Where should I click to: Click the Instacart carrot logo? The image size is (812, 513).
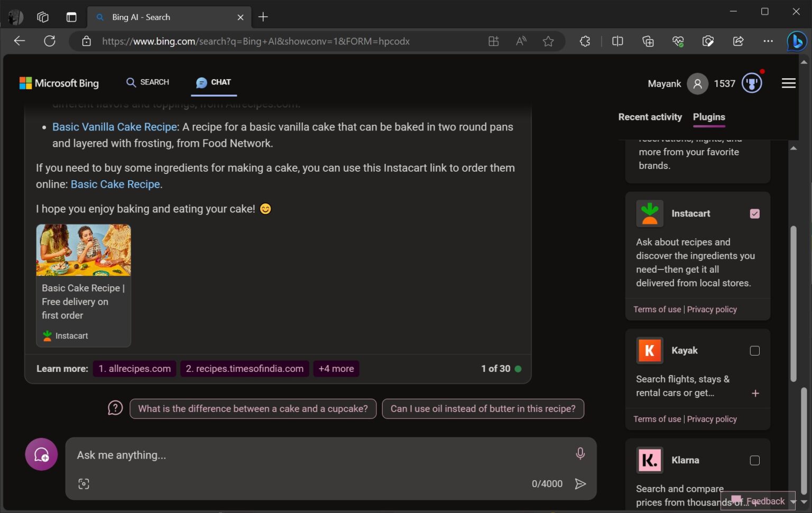coord(649,213)
